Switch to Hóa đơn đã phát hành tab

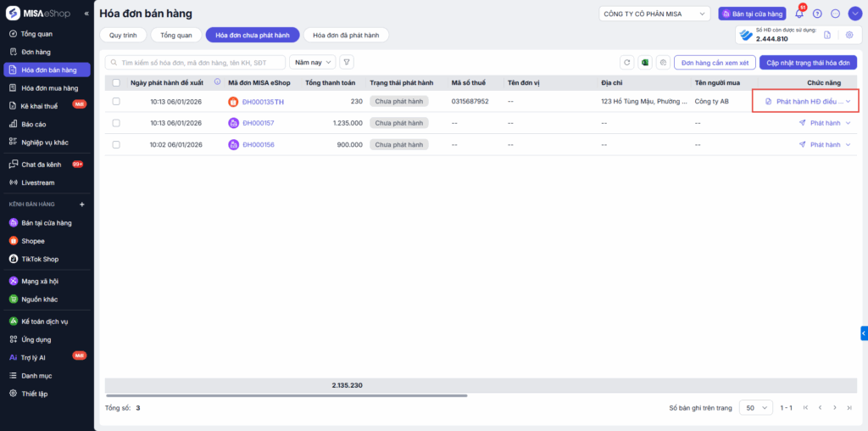pos(346,35)
